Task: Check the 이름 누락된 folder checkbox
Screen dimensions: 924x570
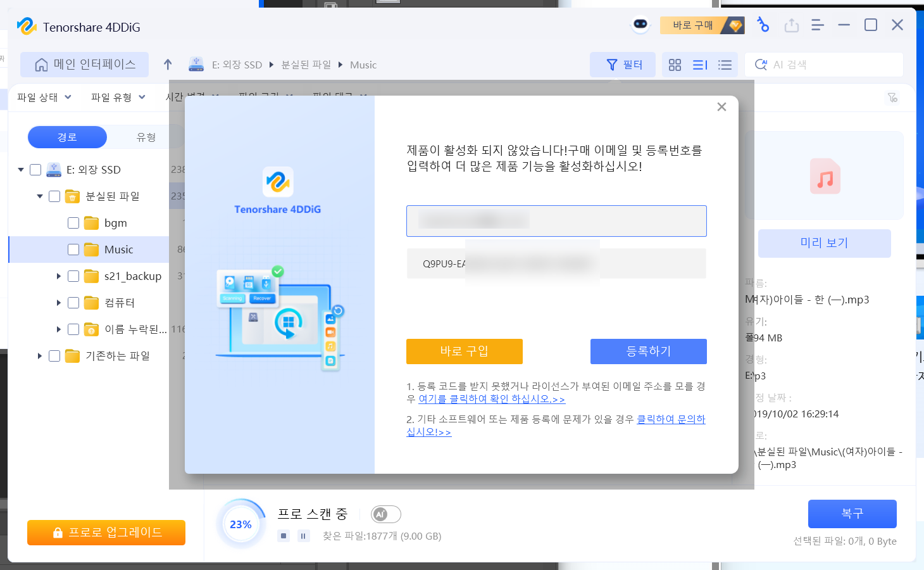Action: (x=73, y=329)
